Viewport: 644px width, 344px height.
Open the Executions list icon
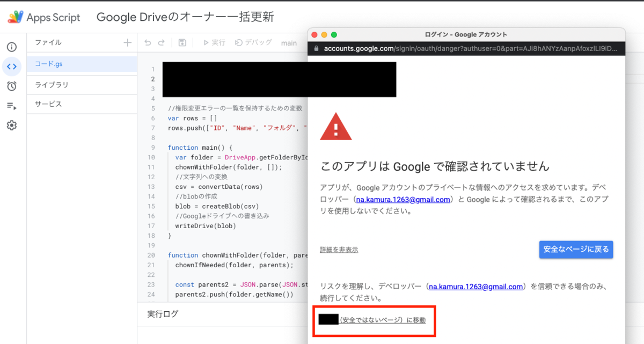tap(12, 106)
